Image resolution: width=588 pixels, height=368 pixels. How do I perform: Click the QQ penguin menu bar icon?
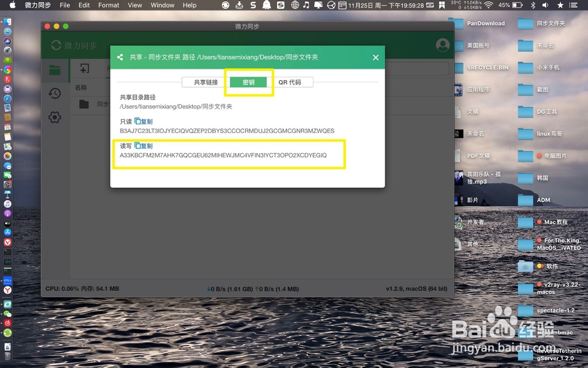pos(266,5)
